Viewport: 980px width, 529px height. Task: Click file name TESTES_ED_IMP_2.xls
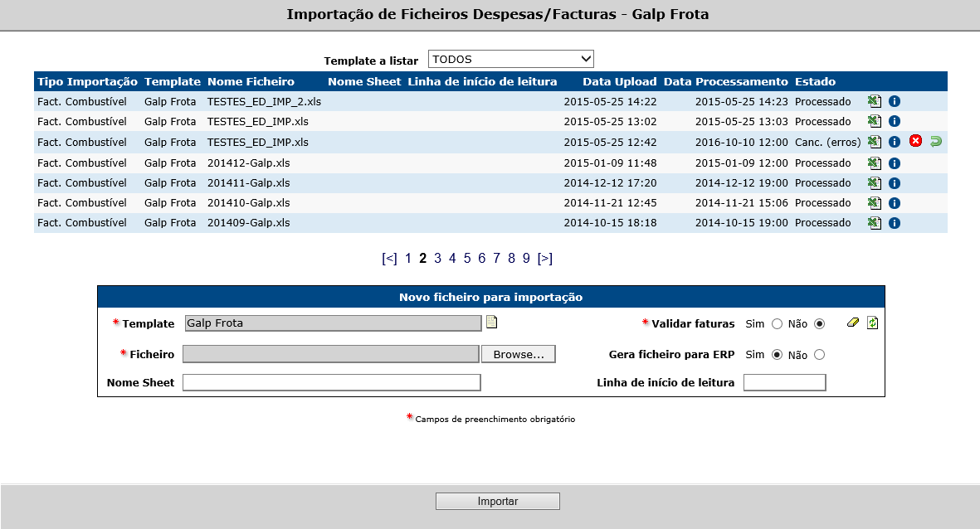[x=265, y=101]
